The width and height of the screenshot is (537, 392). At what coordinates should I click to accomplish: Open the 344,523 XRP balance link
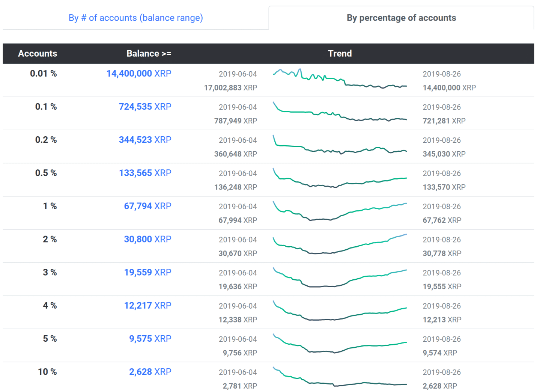[x=145, y=140]
